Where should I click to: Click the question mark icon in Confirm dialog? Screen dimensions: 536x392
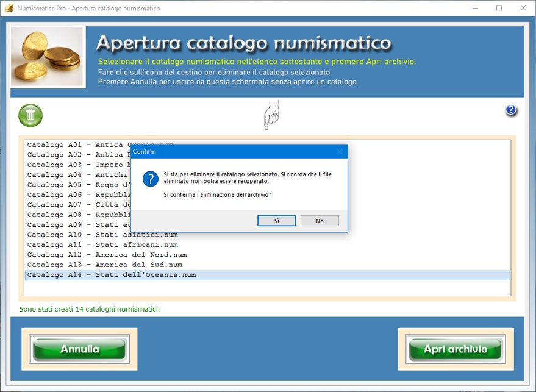150,179
